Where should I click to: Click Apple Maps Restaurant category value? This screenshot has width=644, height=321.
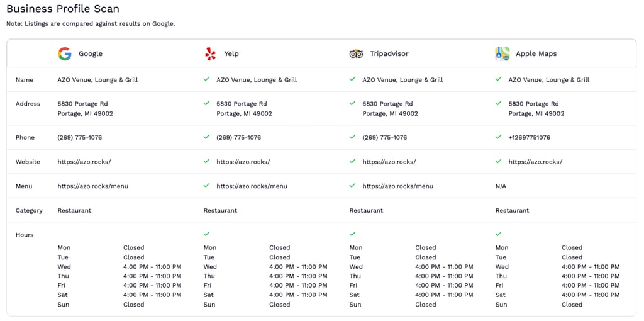512,210
